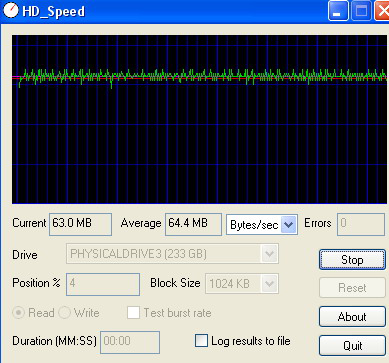The height and width of the screenshot is (363, 389).
Task: Enable Test burst rate checkbox
Action: click(133, 313)
